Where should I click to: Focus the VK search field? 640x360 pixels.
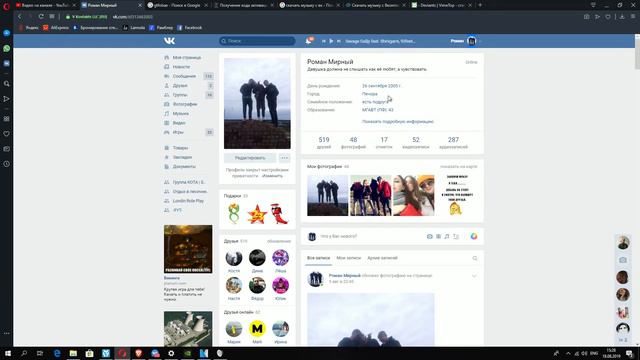257,41
